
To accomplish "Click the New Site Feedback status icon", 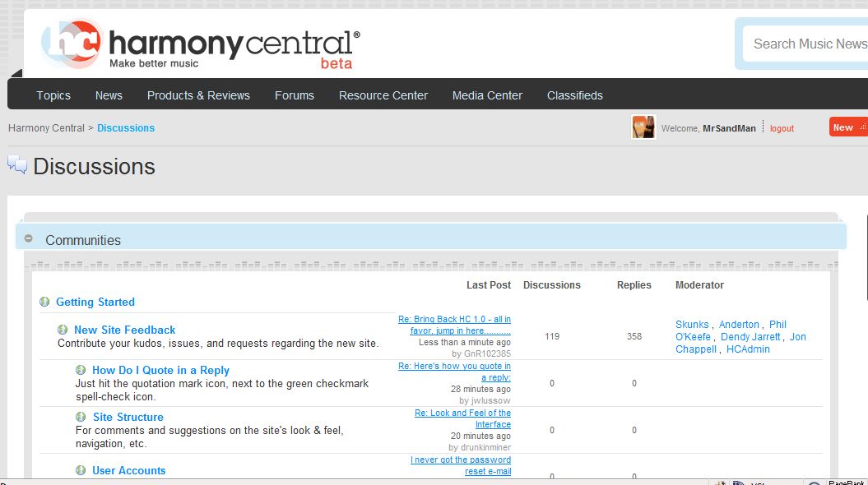I will [63, 330].
